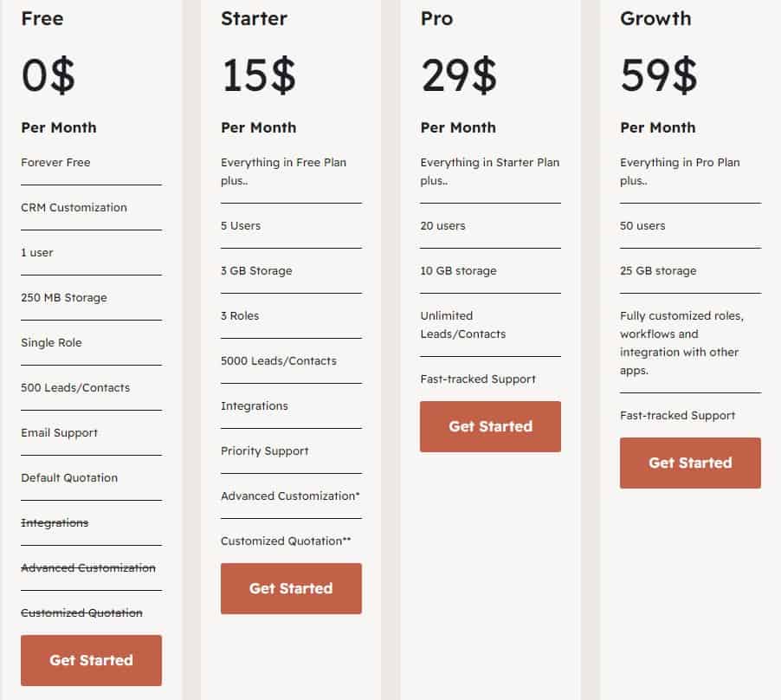Select the Forever Free feature text

coord(56,162)
